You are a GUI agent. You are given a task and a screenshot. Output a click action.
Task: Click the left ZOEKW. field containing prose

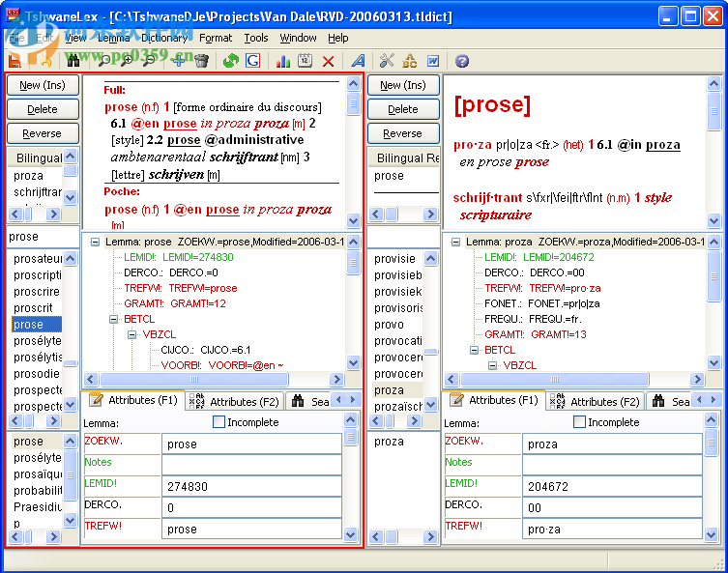coord(251,444)
